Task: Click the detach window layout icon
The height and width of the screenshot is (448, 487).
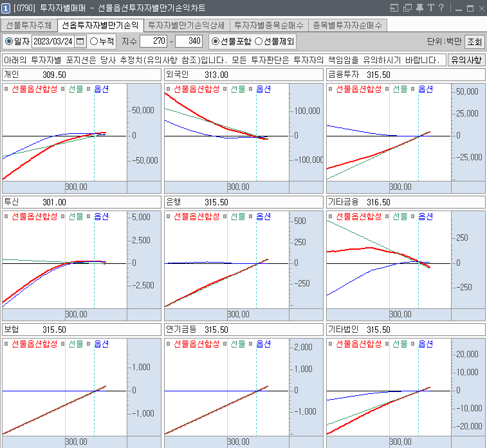Action: click(x=394, y=8)
